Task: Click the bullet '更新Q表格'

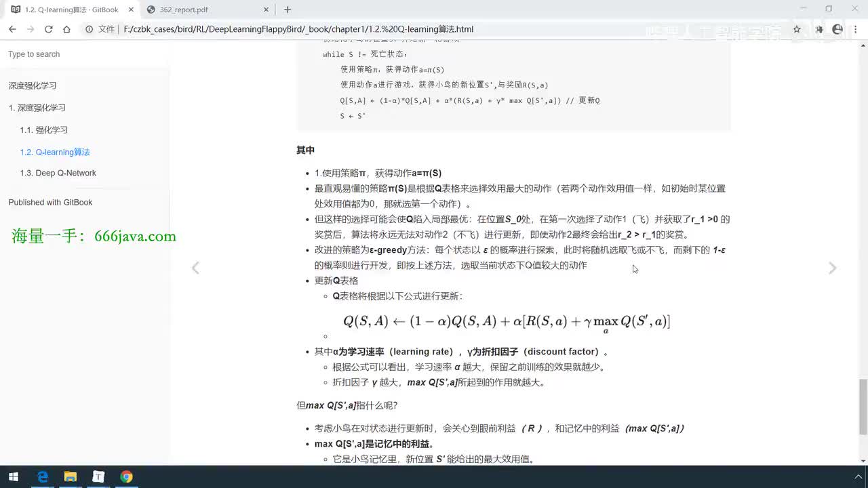Action: coord(336,281)
